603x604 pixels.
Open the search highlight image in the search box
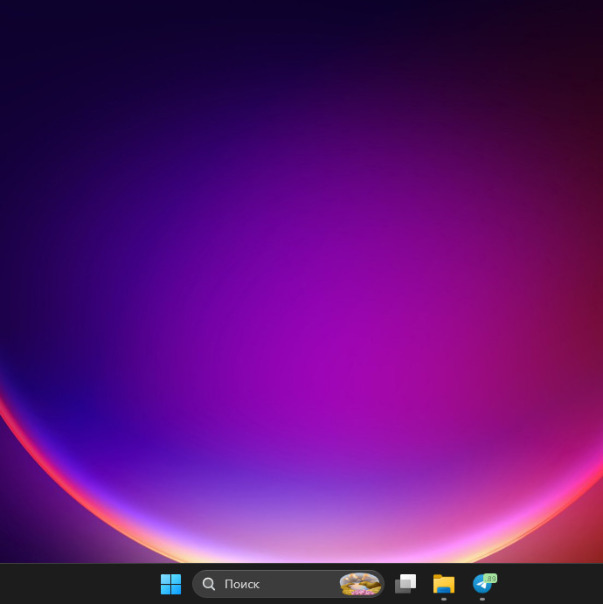(359, 584)
